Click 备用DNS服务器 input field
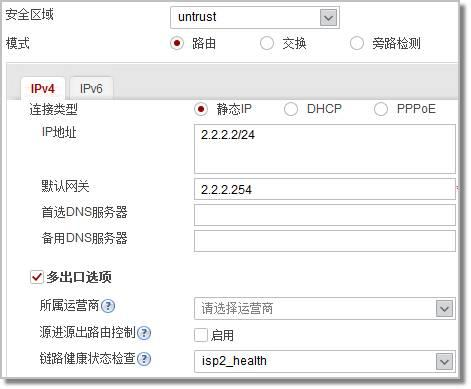This screenshot has height=389, width=471. pos(325,241)
